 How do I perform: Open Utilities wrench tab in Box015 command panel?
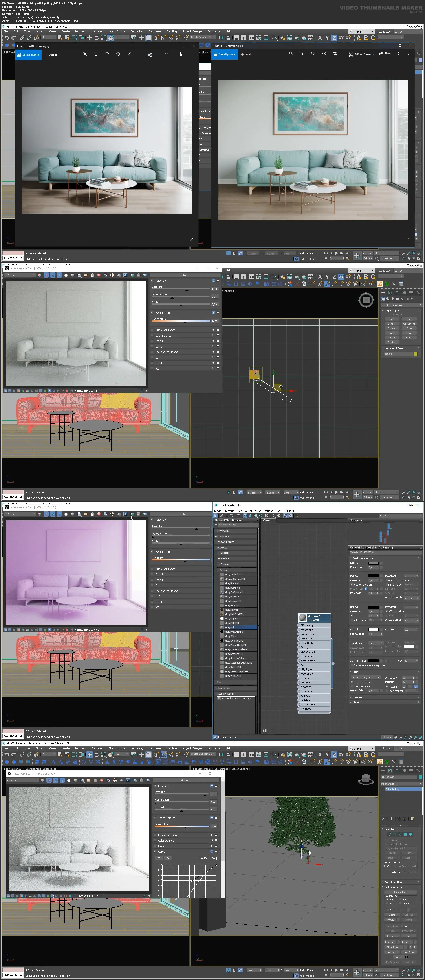pos(418,292)
